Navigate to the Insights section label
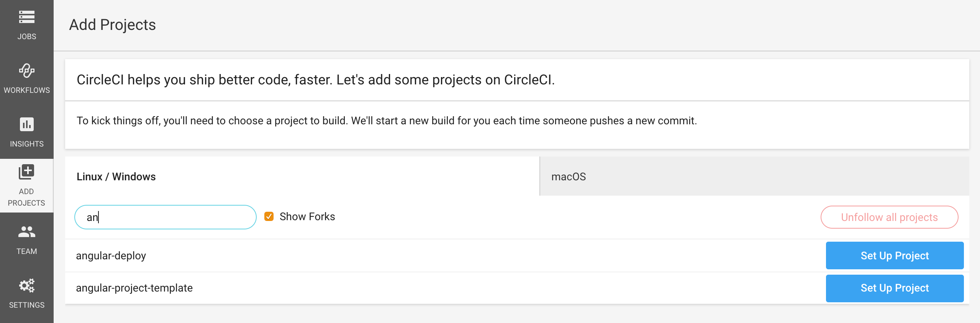 pos(26,144)
